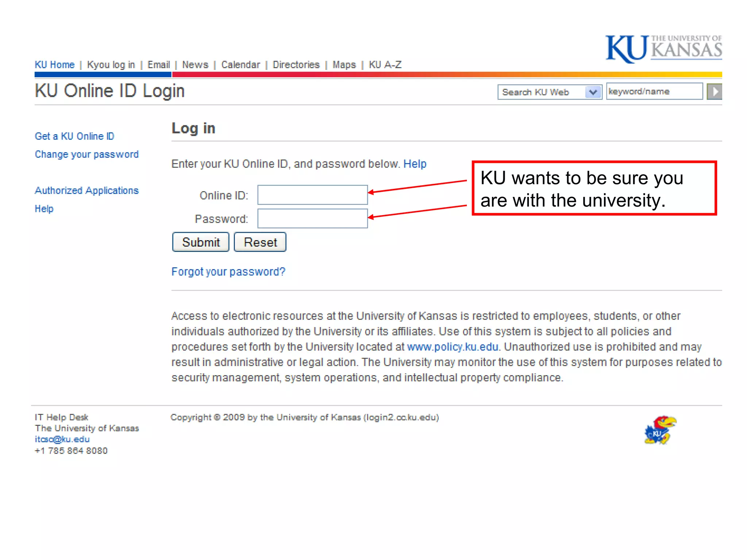Click the University of Kansas KU logo

click(663, 49)
